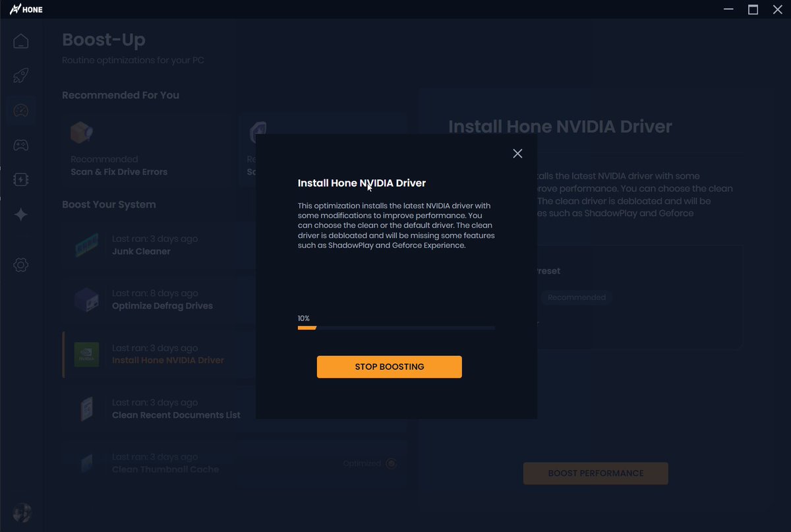
Task: Open the Scan & Fix Drive Errors card
Action: click(x=147, y=150)
